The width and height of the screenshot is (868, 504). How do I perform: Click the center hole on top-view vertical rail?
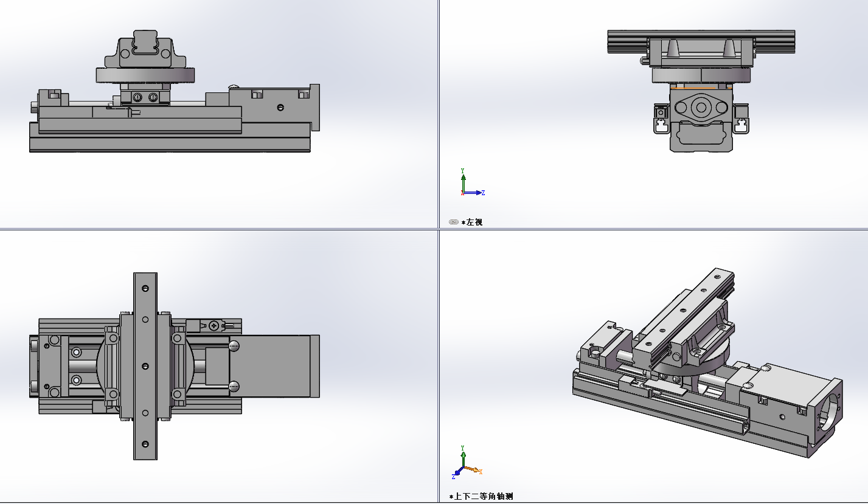(x=145, y=366)
